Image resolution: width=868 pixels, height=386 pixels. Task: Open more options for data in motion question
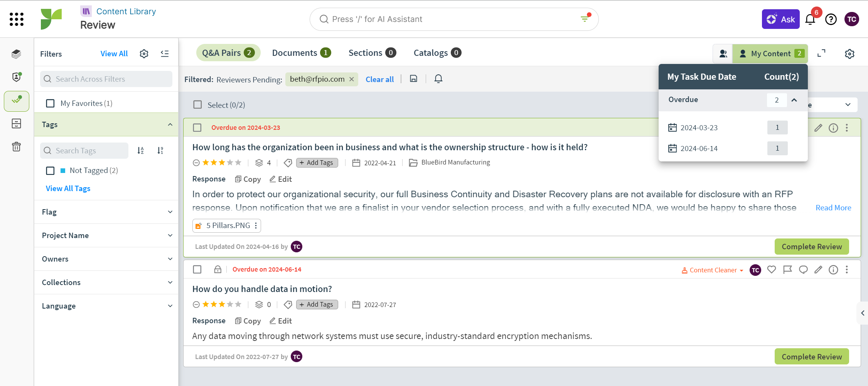pyautogui.click(x=847, y=270)
